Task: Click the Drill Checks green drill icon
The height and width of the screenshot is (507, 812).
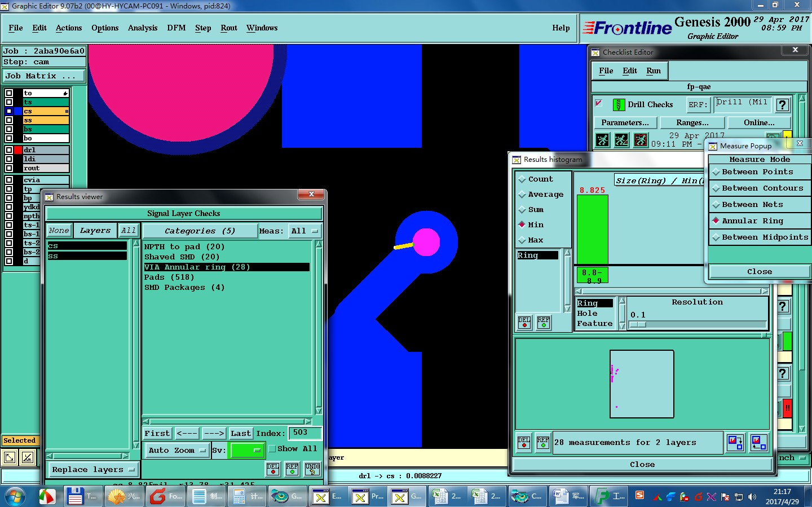Action: pos(619,104)
